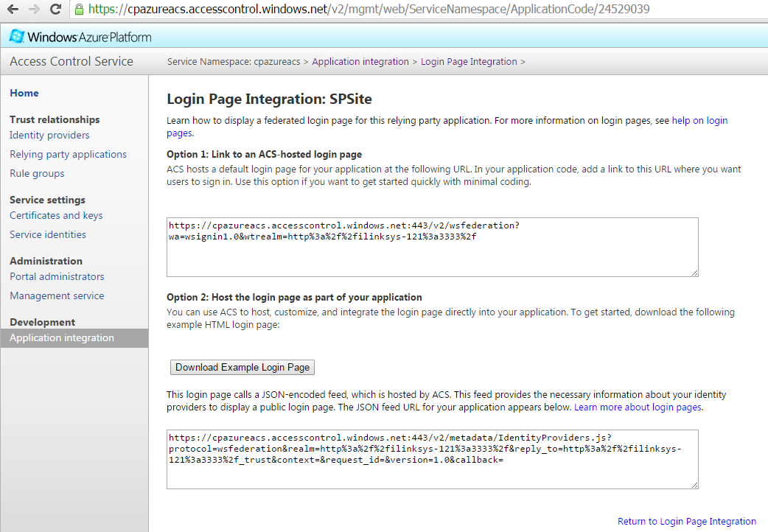Screen dimensions: 768x532
Task: Click the Access Control Service title
Action: point(71,61)
